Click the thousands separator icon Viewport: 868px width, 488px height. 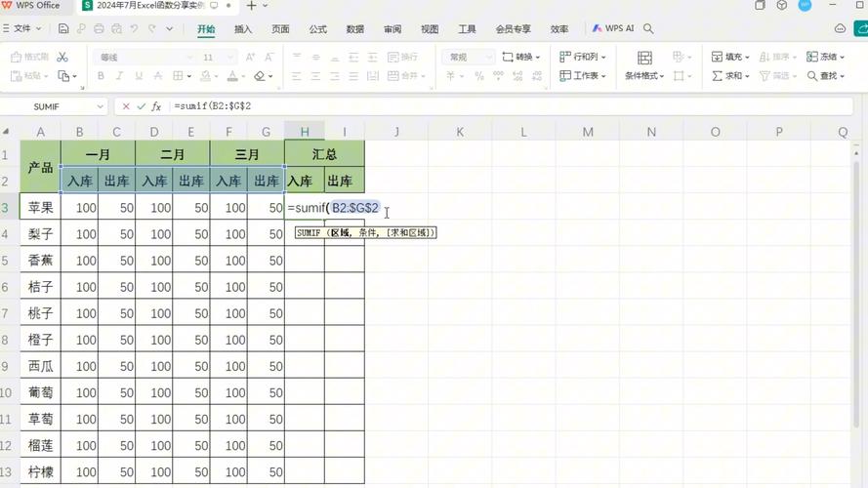pos(498,76)
